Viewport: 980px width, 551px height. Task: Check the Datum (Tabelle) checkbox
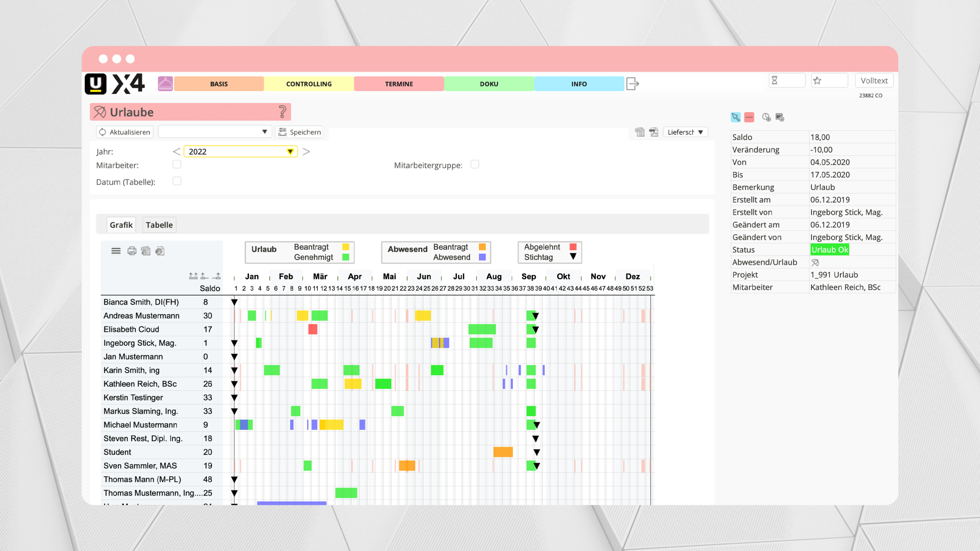[176, 181]
